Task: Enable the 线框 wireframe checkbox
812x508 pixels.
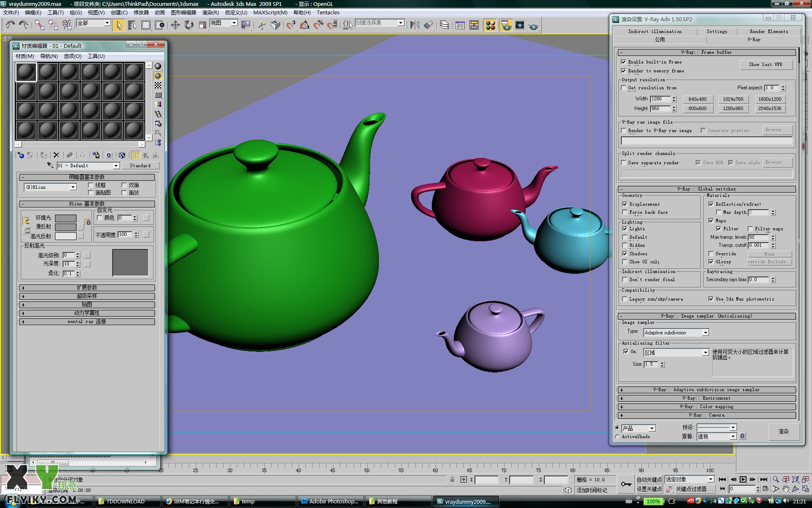Action: click(91, 185)
